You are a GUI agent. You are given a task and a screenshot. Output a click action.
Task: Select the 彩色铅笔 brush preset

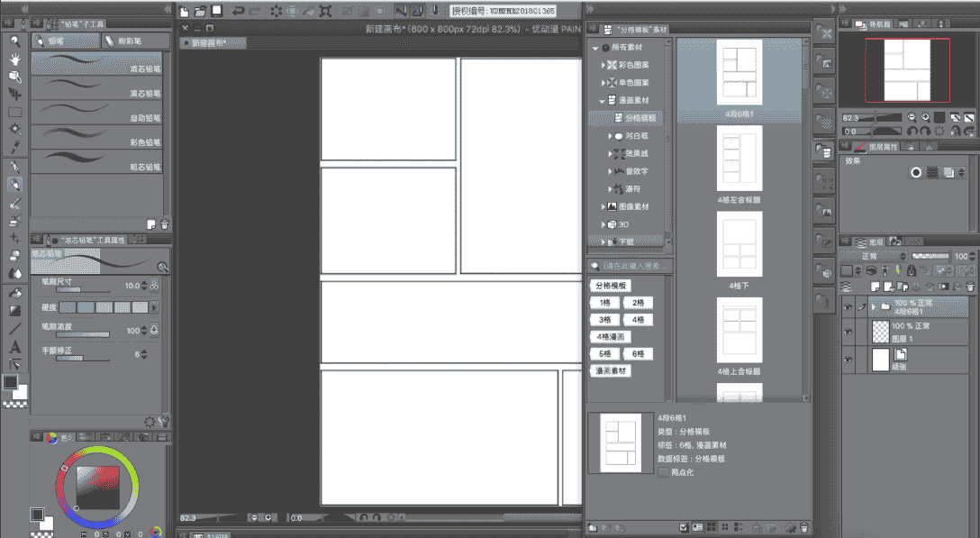tap(97, 137)
